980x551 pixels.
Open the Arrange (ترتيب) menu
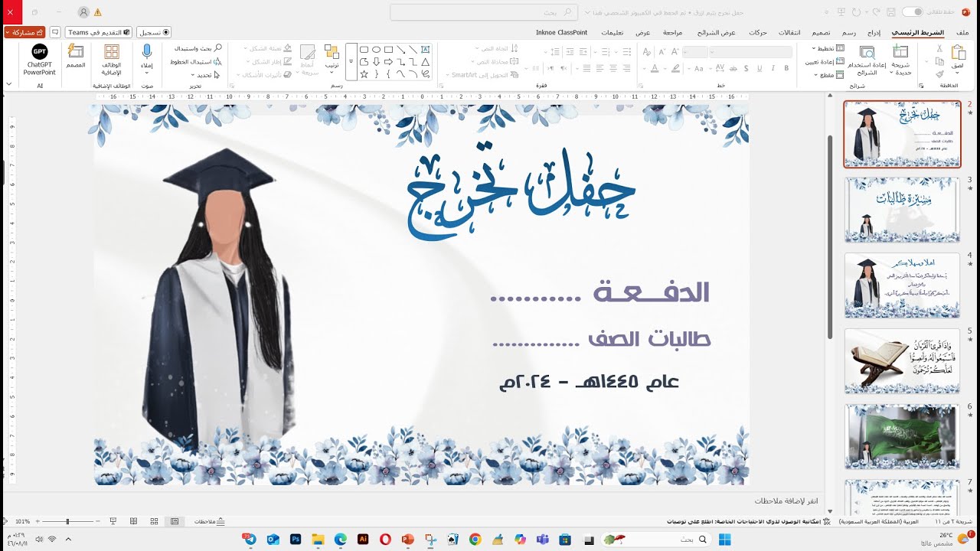pos(332,60)
